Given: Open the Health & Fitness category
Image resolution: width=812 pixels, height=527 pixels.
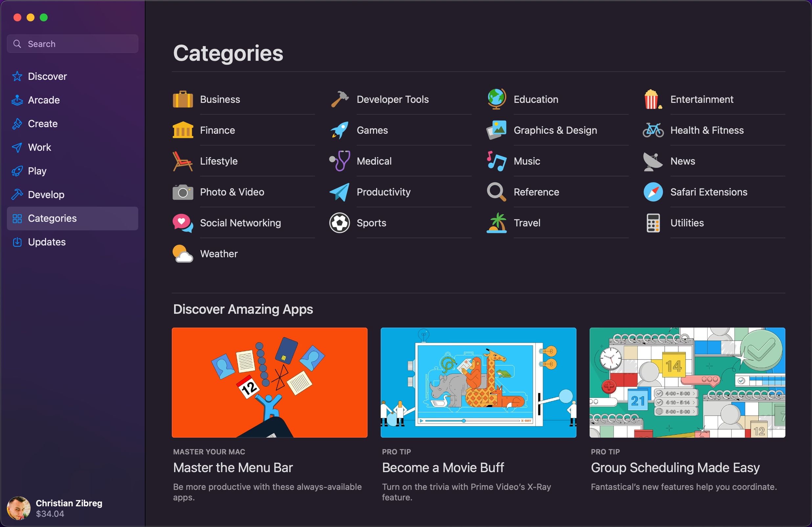Looking at the screenshot, I should tap(706, 130).
